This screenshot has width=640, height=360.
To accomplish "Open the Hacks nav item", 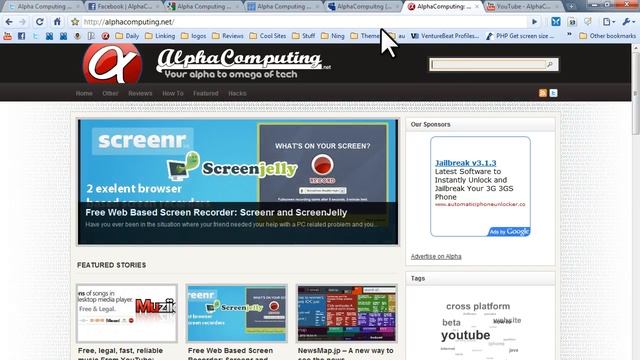I will pyautogui.click(x=237, y=93).
